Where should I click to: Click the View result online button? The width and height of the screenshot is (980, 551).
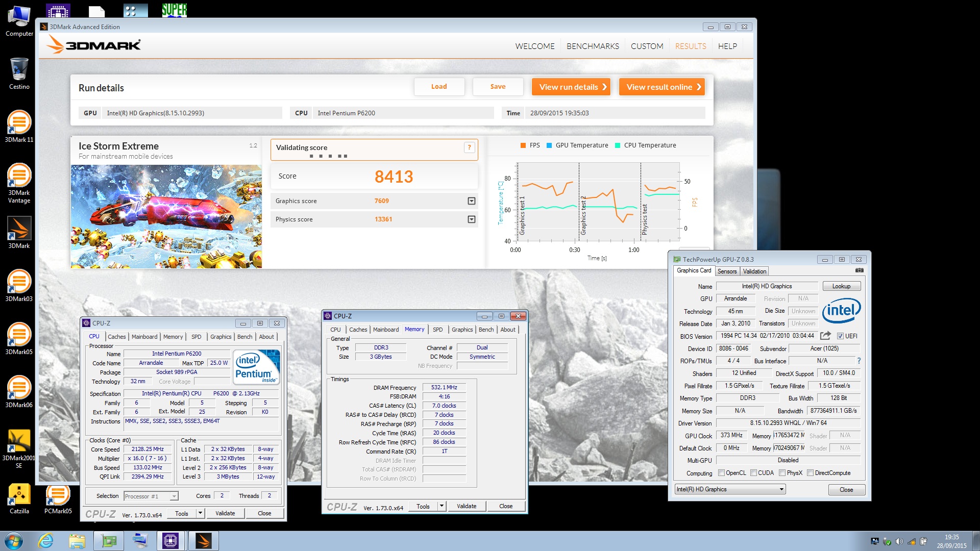click(x=662, y=87)
